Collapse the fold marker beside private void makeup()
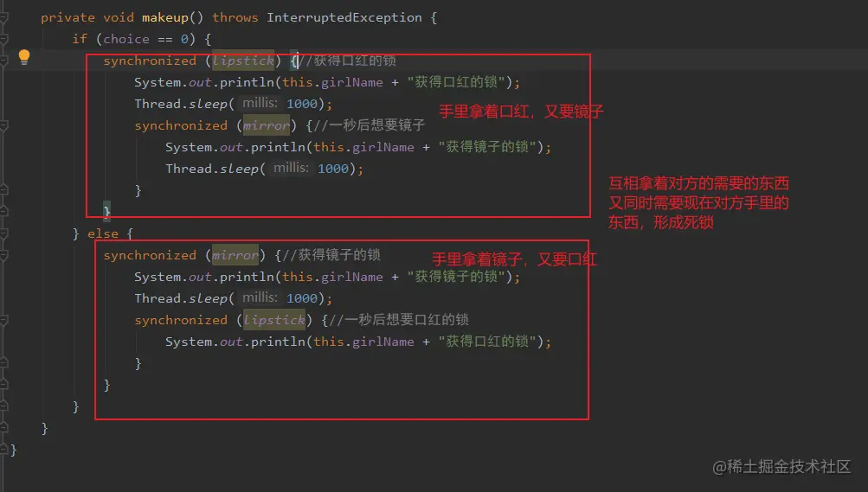Viewport: 868px width, 492px height. [3, 17]
